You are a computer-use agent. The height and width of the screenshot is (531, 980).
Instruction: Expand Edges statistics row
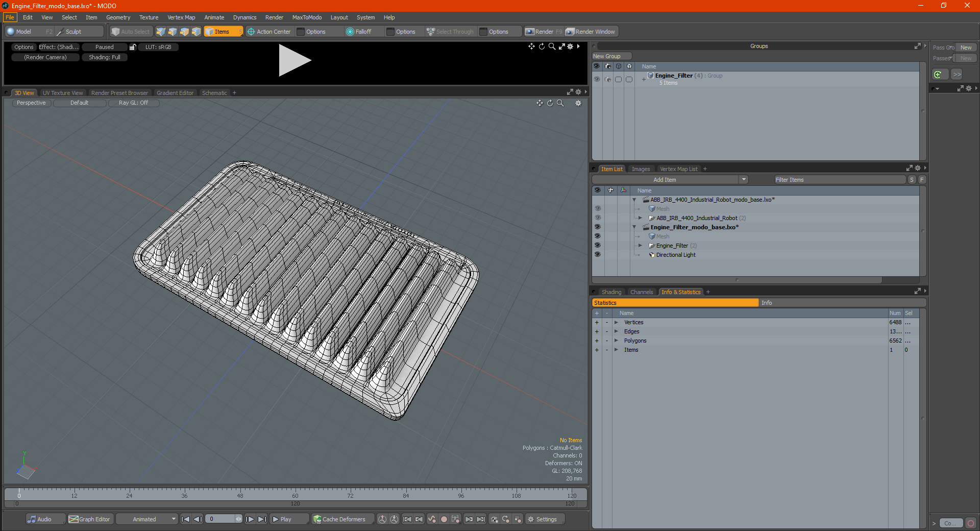(616, 331)
